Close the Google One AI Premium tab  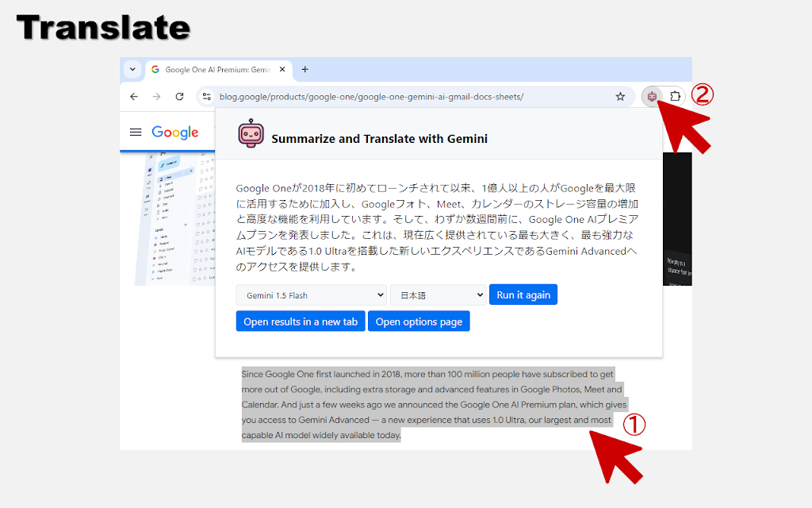pos(282,70)
